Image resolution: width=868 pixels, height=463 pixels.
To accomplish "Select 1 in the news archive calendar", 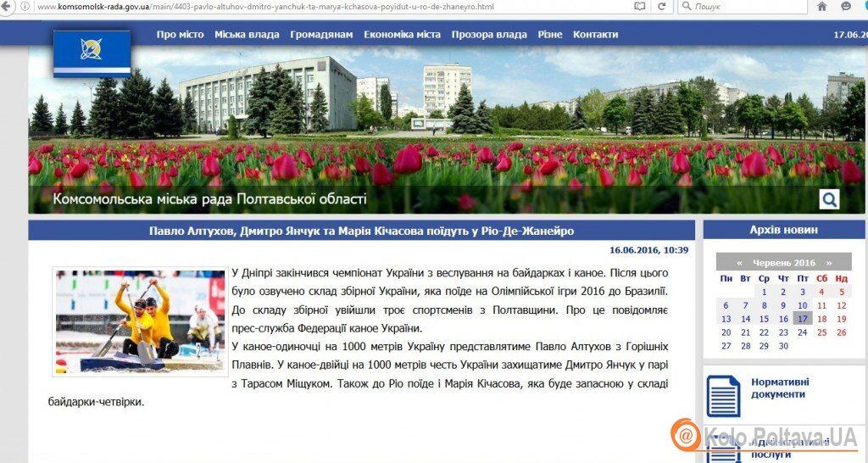I will (764, 292).
